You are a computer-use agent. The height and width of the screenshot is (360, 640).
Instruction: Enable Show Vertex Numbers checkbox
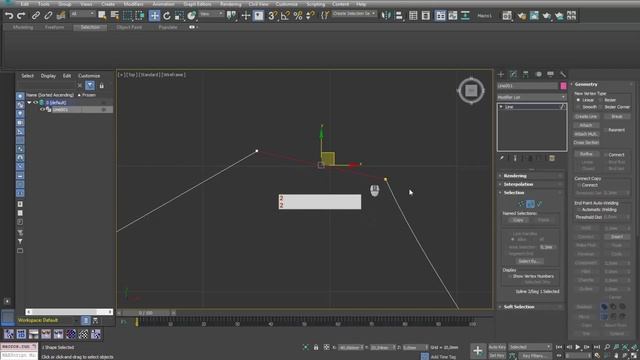click(x=509, y=276)
